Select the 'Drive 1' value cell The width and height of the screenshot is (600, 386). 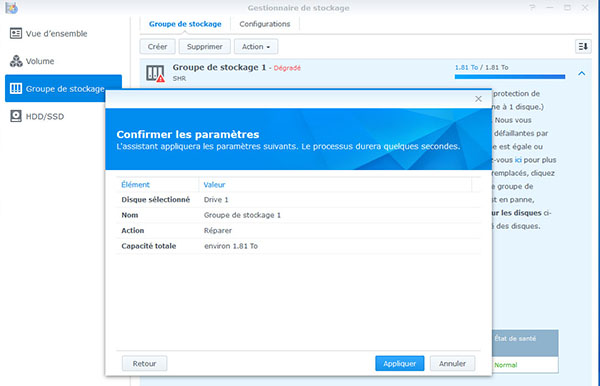(216, 200)
